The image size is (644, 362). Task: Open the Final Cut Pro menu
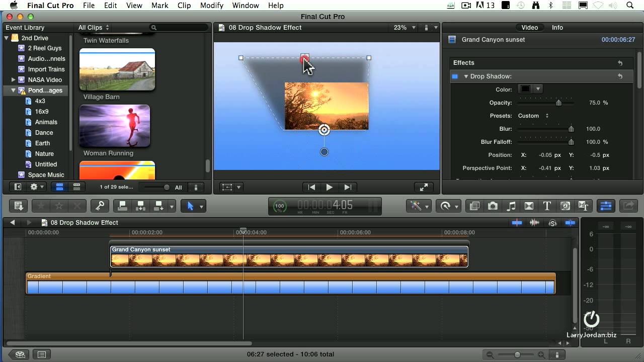coord(50,6)
